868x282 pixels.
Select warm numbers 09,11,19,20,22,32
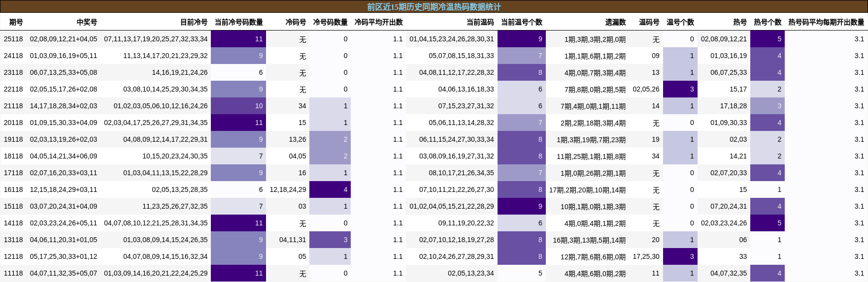[x=466, y=223]
